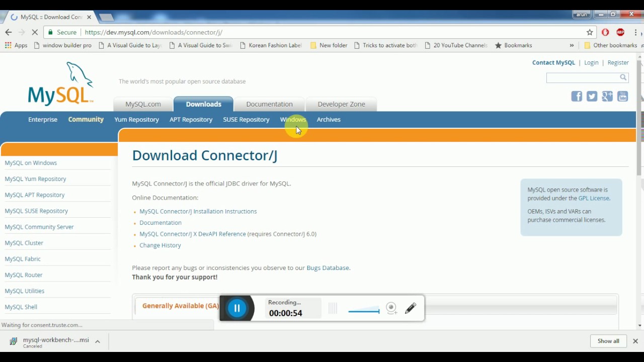Open Other bookmarks folder

(x=611, y=45)
